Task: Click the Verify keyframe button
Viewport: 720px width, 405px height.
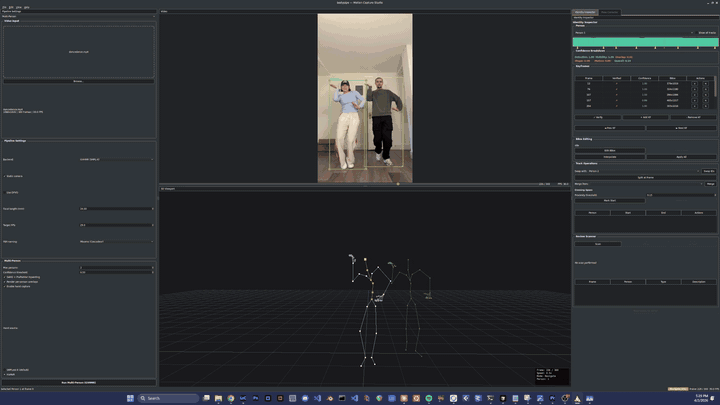Action: (x=598, y=117)
